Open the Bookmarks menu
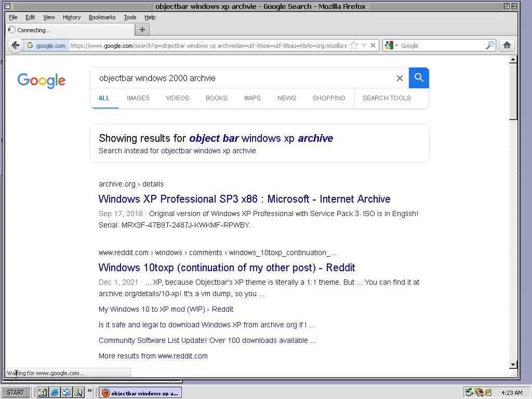Screen dimensions: 532x399 102,17
